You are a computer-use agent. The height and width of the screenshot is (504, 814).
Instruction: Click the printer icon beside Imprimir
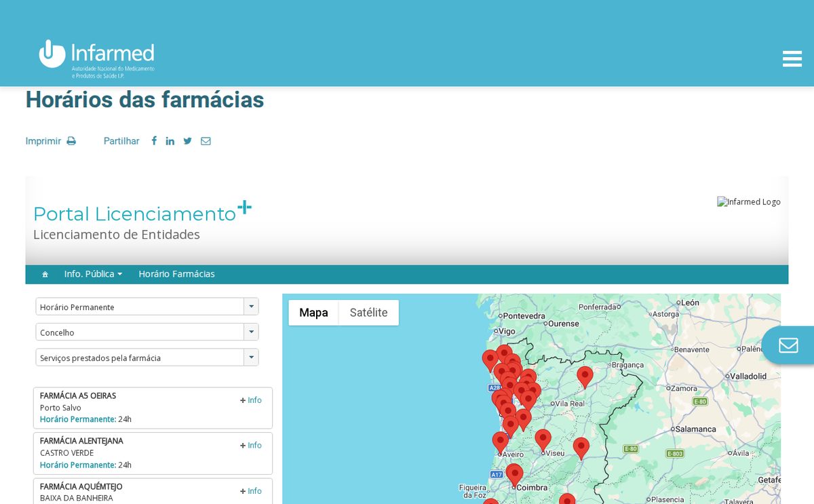click(x=71, y=141)
